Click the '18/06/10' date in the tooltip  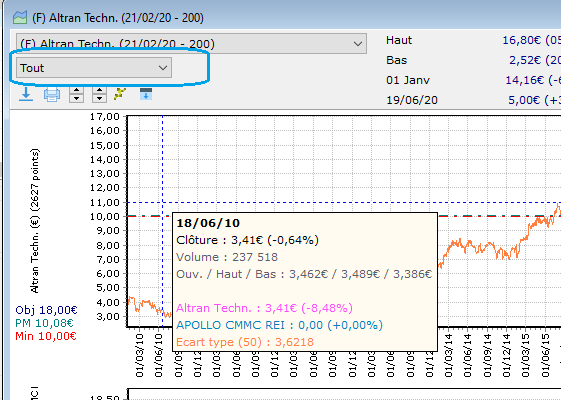click(x=208, y=223)
